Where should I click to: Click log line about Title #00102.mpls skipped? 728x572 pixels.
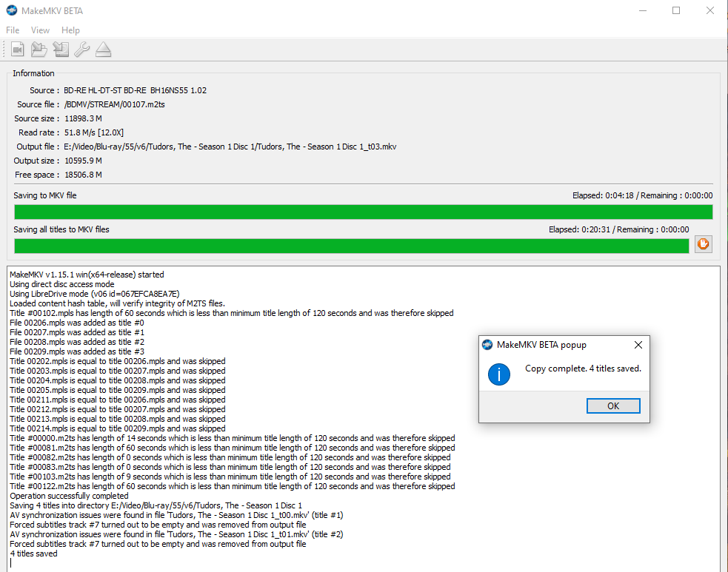click(232, 313)
